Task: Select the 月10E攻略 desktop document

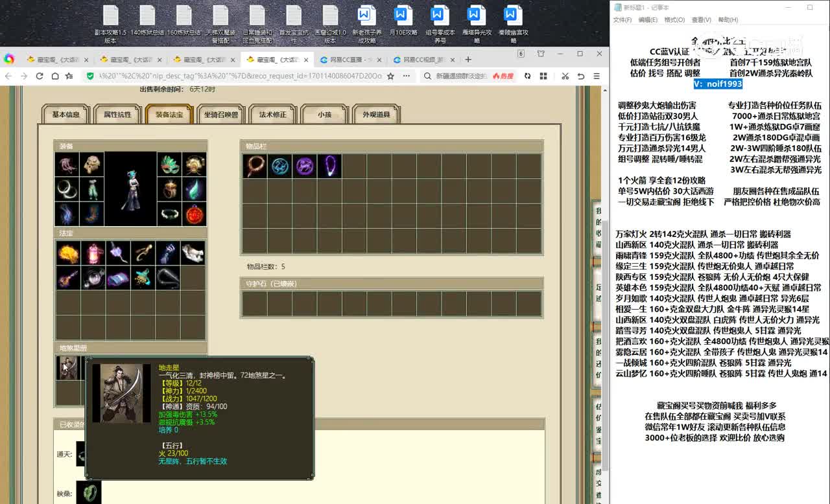Action: (403, 21)
